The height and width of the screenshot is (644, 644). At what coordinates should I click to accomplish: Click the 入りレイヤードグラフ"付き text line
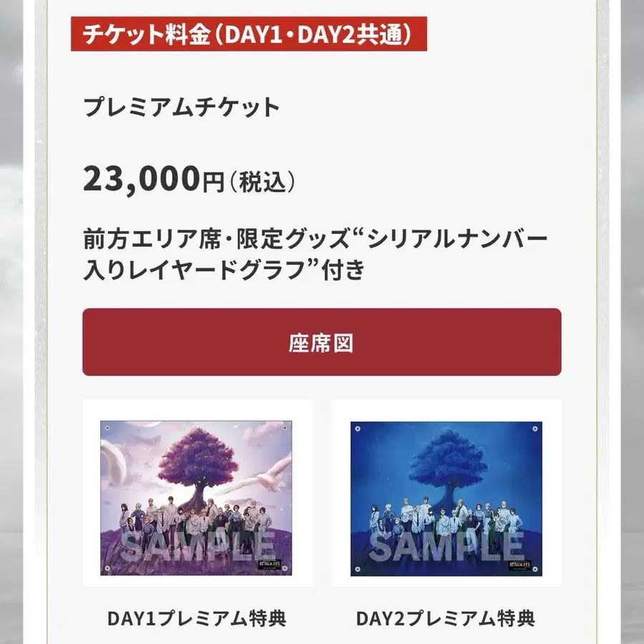(224, 270)
